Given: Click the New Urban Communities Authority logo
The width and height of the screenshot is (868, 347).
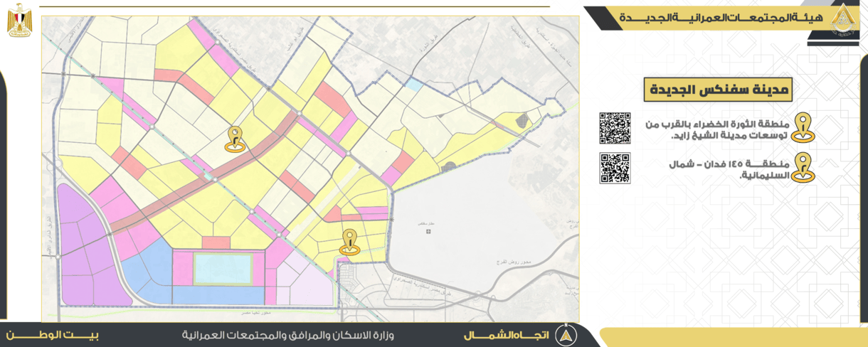Looking at the screenshot, I should (842, 16).
